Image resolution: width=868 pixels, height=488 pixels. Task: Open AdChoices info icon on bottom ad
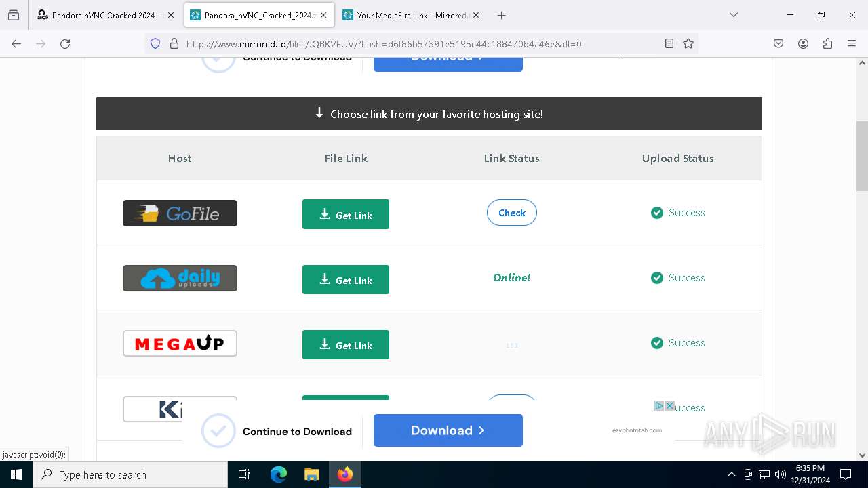[658, 405]
